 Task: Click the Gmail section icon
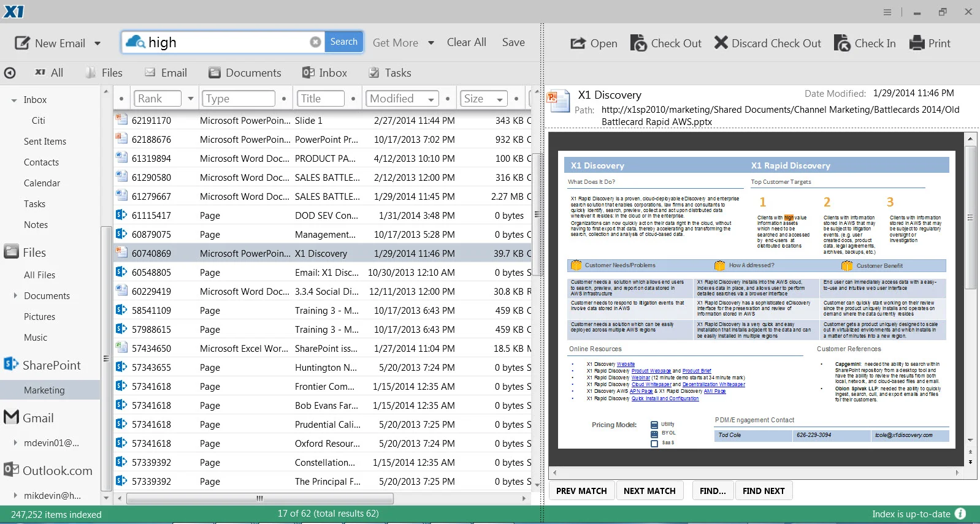coord(11,417)
